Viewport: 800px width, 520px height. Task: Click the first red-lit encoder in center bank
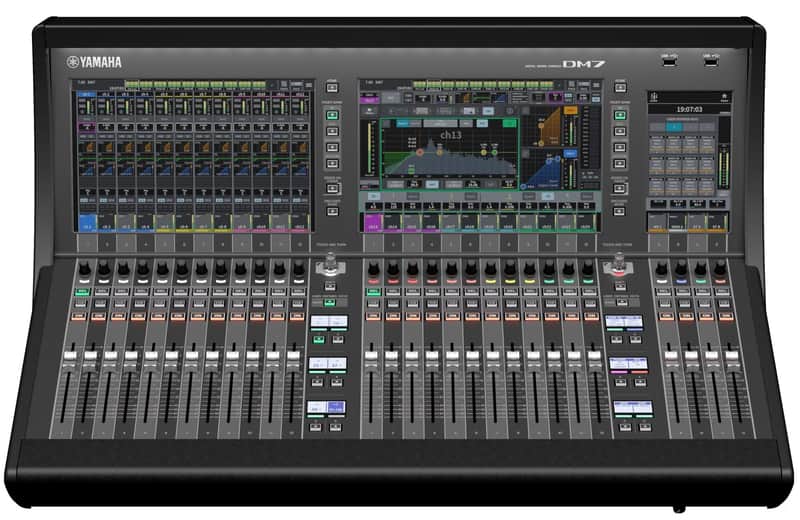(x=373, y=269)
